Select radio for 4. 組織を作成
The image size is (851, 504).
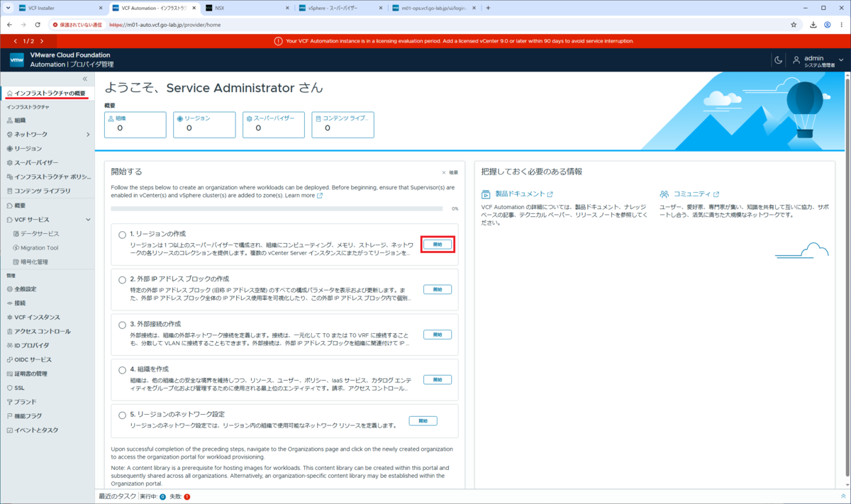pos(123,371)
